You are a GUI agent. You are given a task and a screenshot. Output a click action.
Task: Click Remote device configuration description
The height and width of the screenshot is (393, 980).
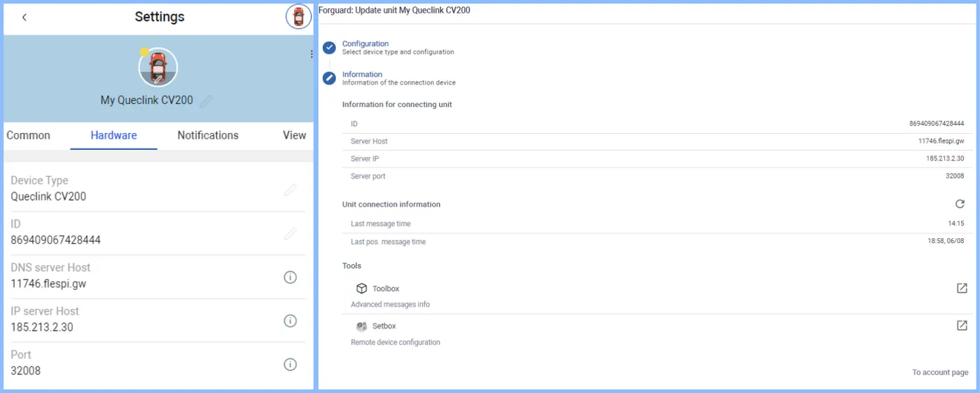(395, 343)
